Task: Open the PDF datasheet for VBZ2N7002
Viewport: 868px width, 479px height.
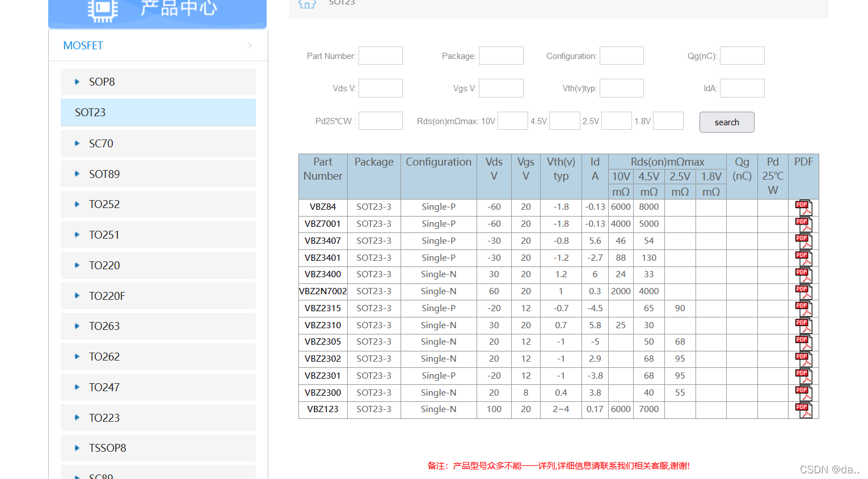Action: (x=803, y=291)
